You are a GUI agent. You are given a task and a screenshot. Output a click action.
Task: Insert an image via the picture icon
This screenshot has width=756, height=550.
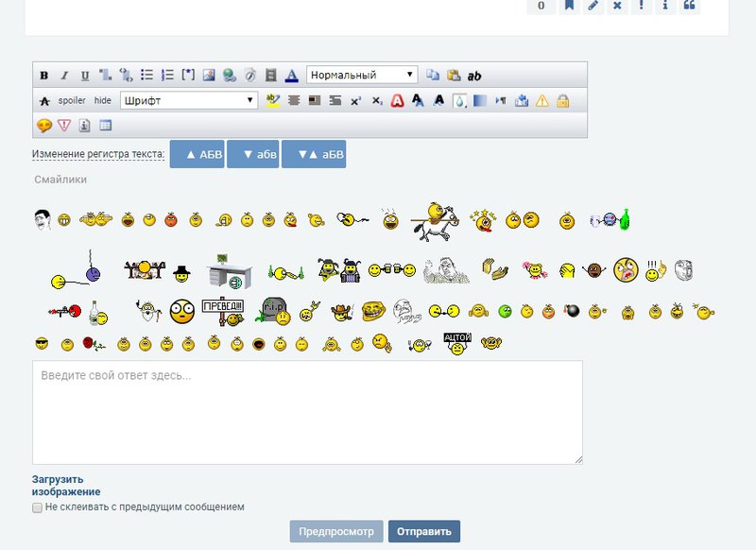[209, 76]
